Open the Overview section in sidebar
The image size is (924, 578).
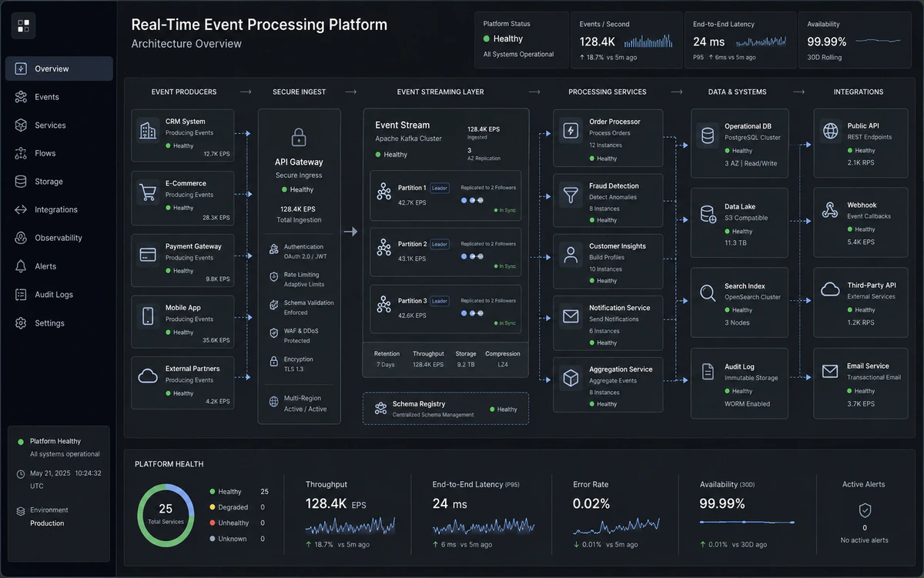point(59,68)
